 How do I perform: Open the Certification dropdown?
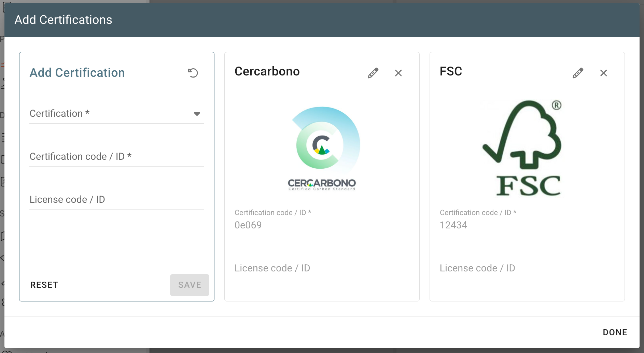tap(117, 114)
